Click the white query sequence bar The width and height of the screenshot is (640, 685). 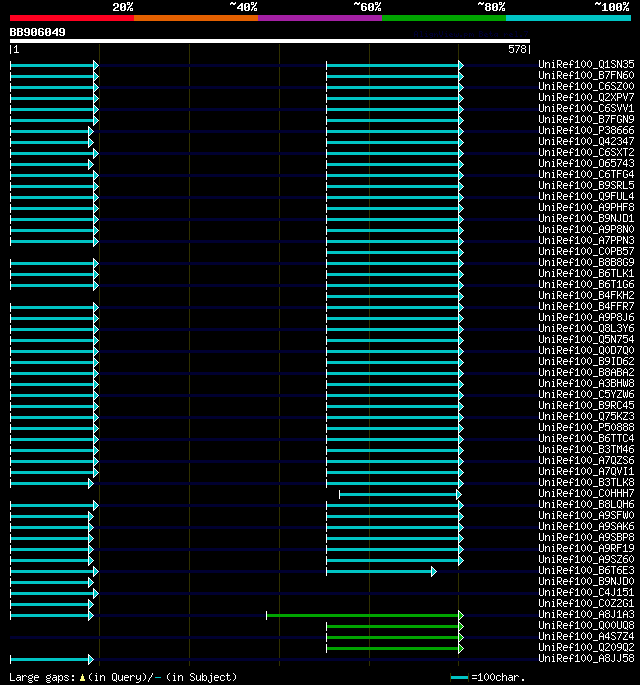(270, 41)
